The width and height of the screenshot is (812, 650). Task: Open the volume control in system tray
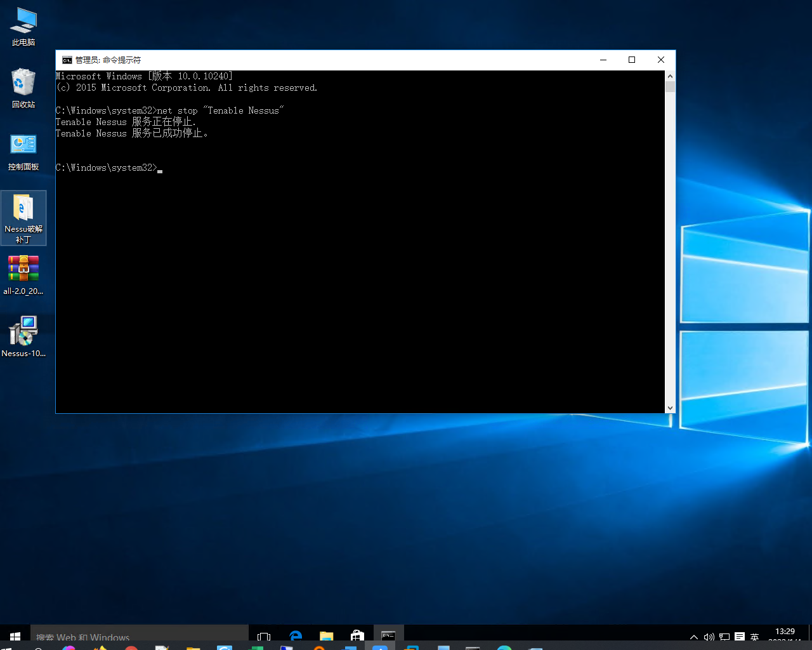[x=709, y=637]
